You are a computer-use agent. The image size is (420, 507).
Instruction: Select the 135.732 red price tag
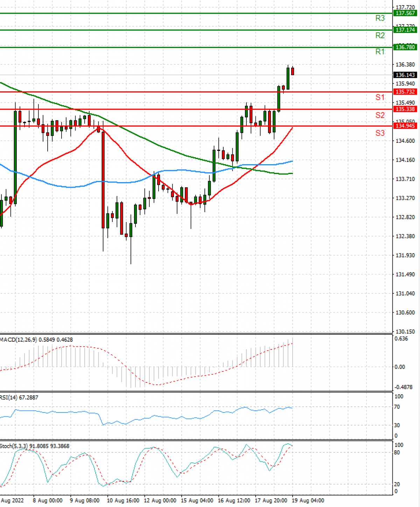(405, 92)
